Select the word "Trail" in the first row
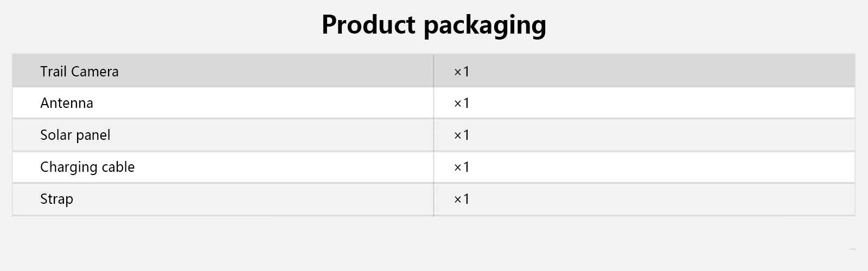Viewport: 868px width, 271px height. click(x=53, y=72)
